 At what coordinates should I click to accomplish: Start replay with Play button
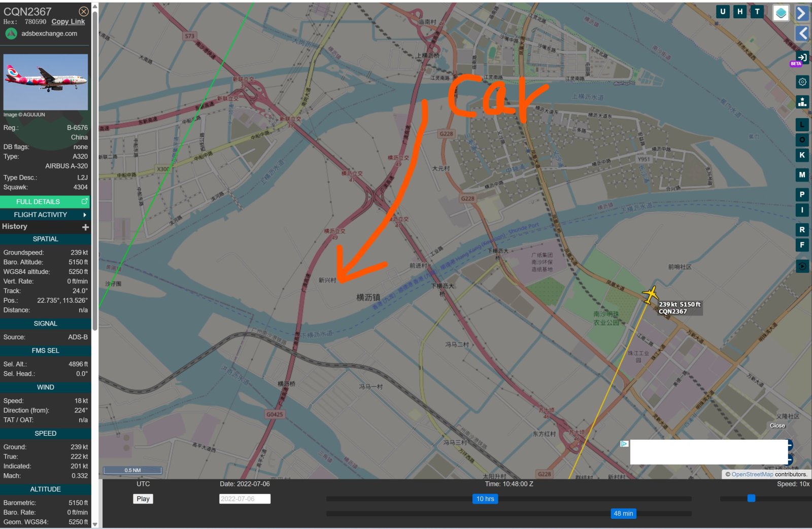[143, 499]
